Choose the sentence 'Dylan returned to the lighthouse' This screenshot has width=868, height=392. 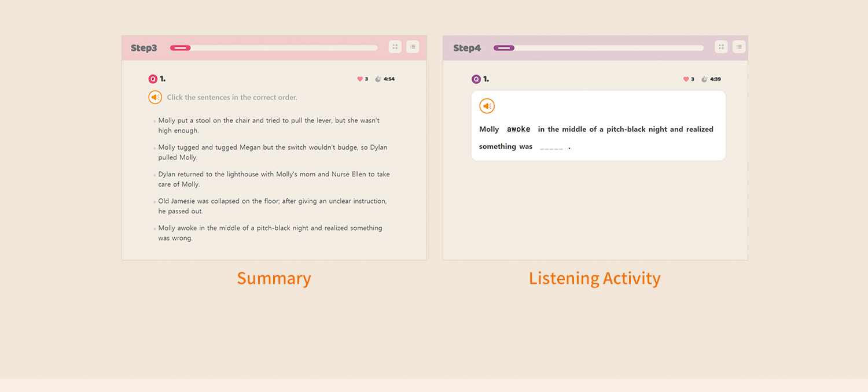274,179
